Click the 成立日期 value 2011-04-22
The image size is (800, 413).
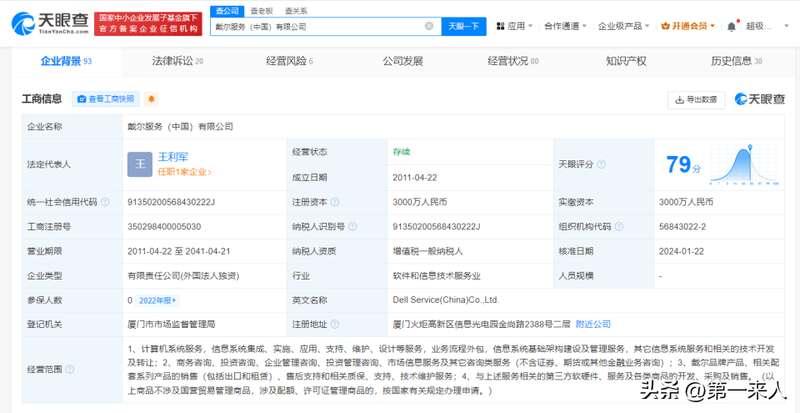click(414, 178)
